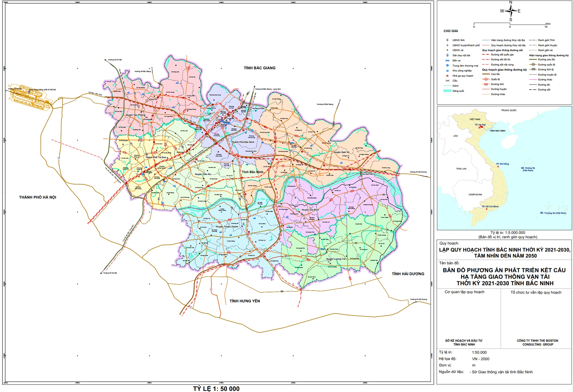
Task: Click the Huyện Lương Tài district label
Action: click(x=336, y=259)
